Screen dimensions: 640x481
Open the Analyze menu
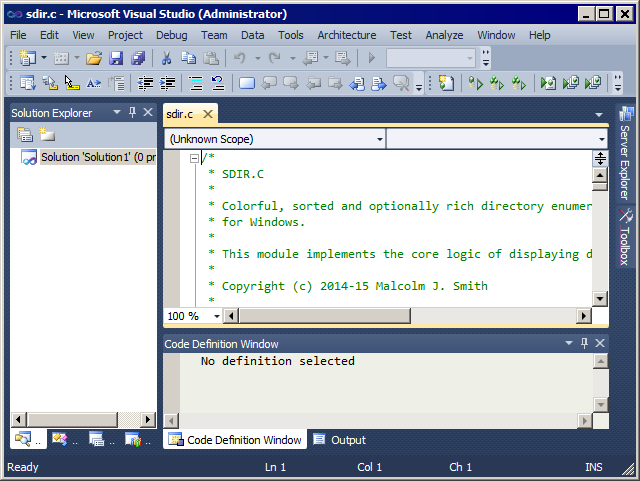(x=444, y=35)
